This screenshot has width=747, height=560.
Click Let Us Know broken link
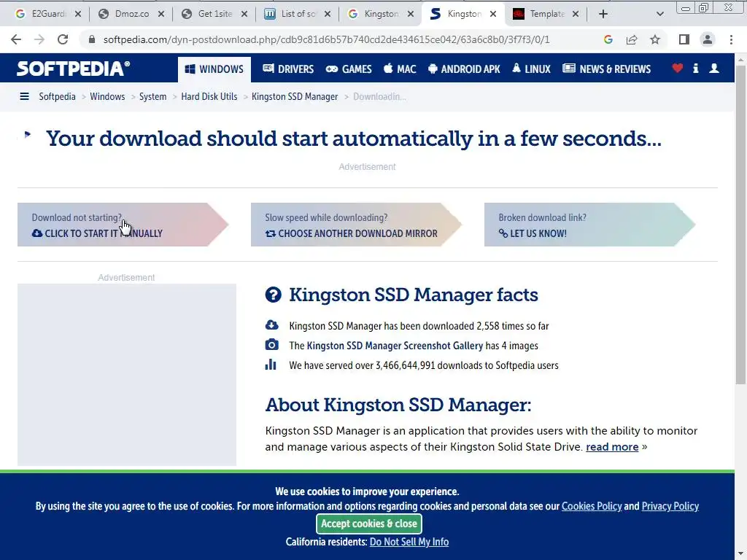tap(589, 225)
